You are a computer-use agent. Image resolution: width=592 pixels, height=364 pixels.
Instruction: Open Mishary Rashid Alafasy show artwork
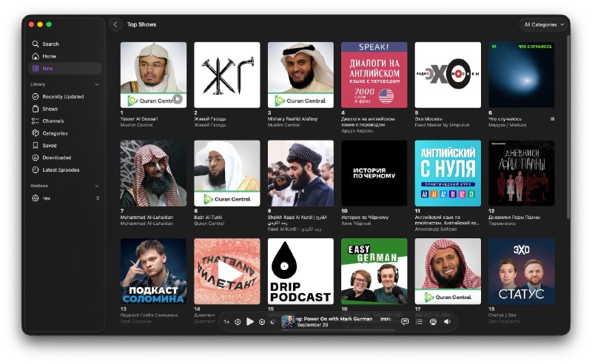coord(300,75)
